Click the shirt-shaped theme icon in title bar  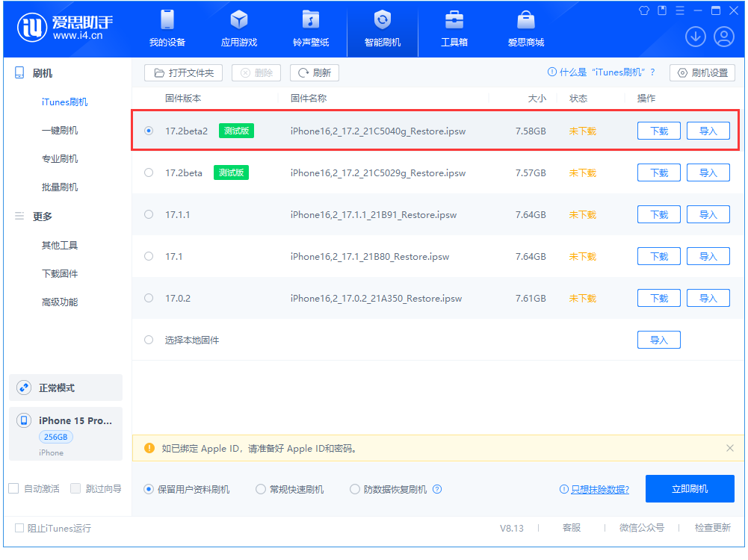click(x=643, y=10)
